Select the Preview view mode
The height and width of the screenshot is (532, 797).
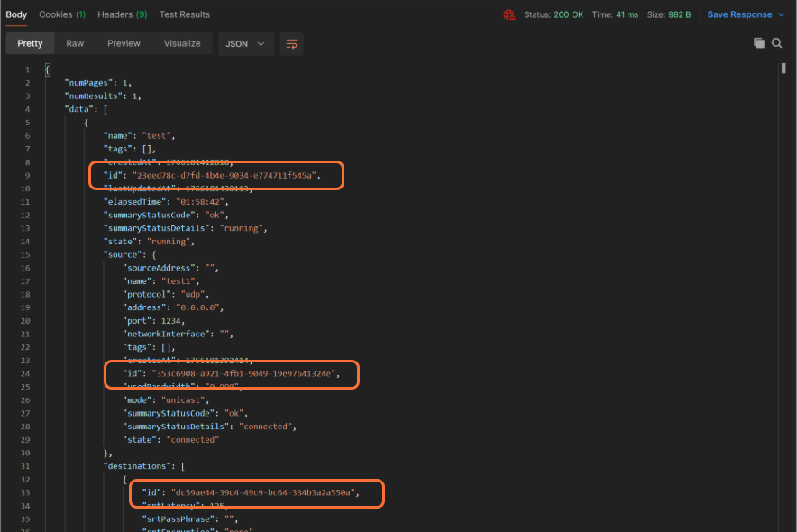click(124, 43)
